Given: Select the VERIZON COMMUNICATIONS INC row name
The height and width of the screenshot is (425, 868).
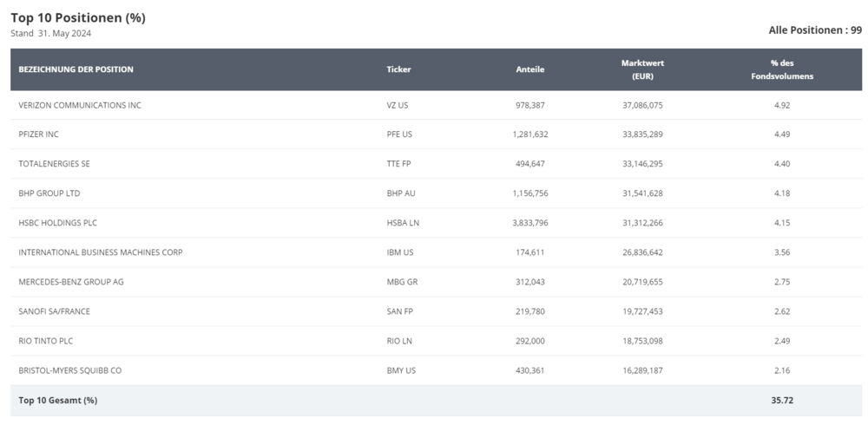Looking at the screenshot, I should (x=80, y=105).
